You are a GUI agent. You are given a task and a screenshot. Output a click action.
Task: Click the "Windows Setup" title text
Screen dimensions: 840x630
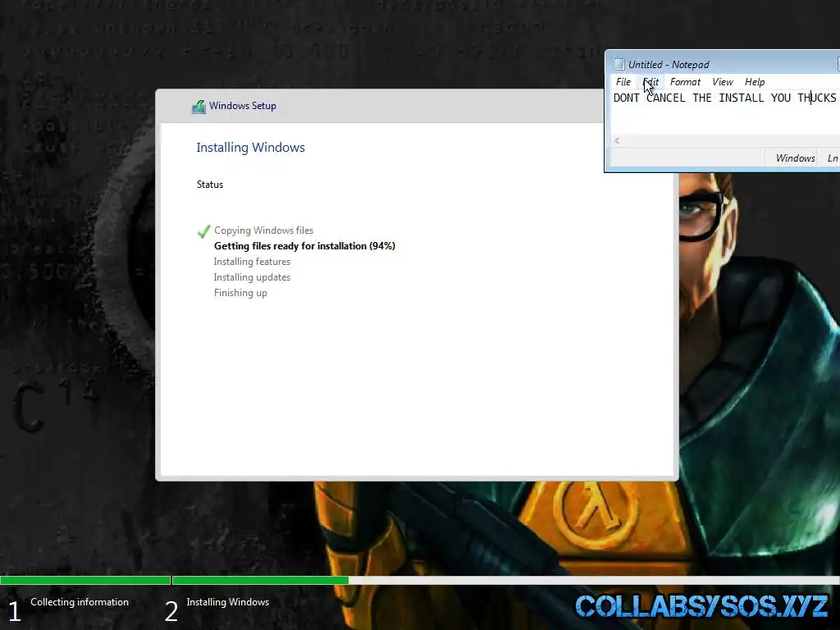[x=243, y=106]
